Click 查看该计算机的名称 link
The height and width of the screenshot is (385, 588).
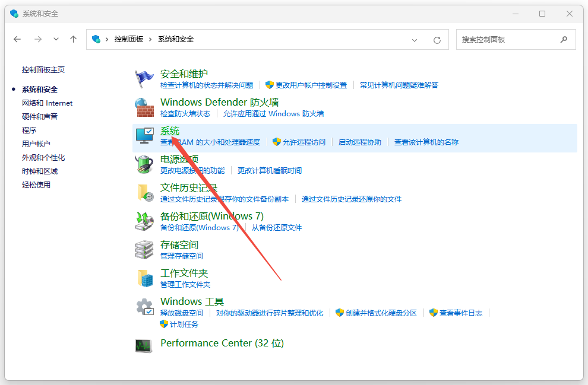point(426,142)
